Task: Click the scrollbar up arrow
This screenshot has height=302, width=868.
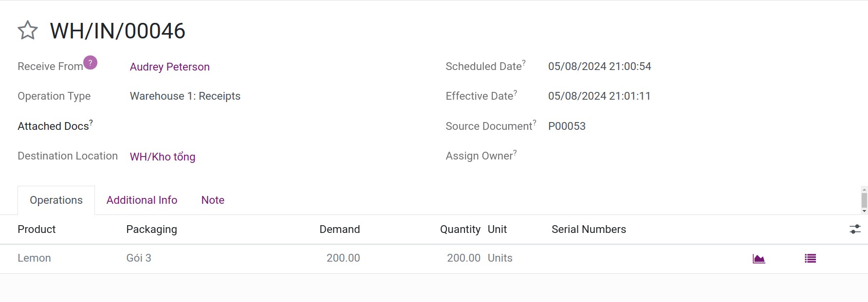Action: tap(864, 189)
